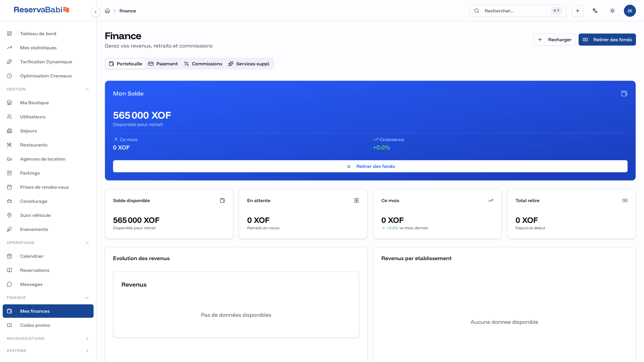
Task: Click the JK profile avatar
Action: click(x=630, y=11)
